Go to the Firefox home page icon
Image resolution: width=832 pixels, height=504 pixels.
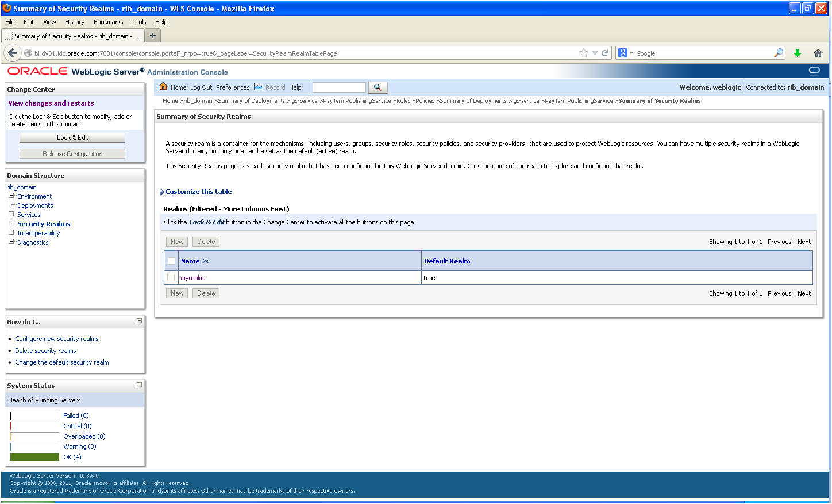tap(818, 53)
